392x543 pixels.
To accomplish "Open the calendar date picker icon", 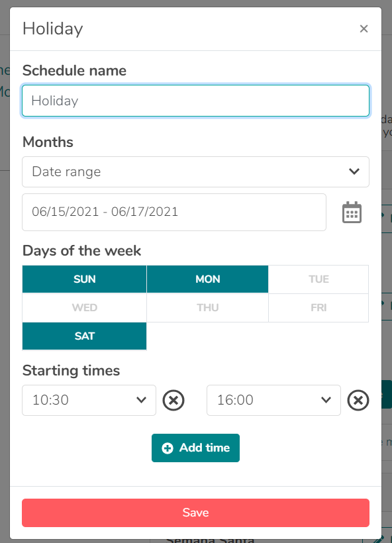I will (352, 212).
